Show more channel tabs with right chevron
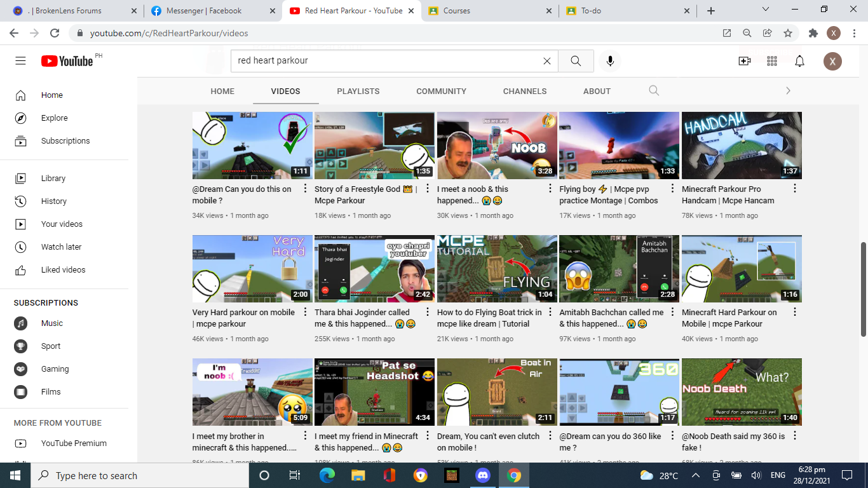Screen dimensions: 868x488 [x=788, y=91]
